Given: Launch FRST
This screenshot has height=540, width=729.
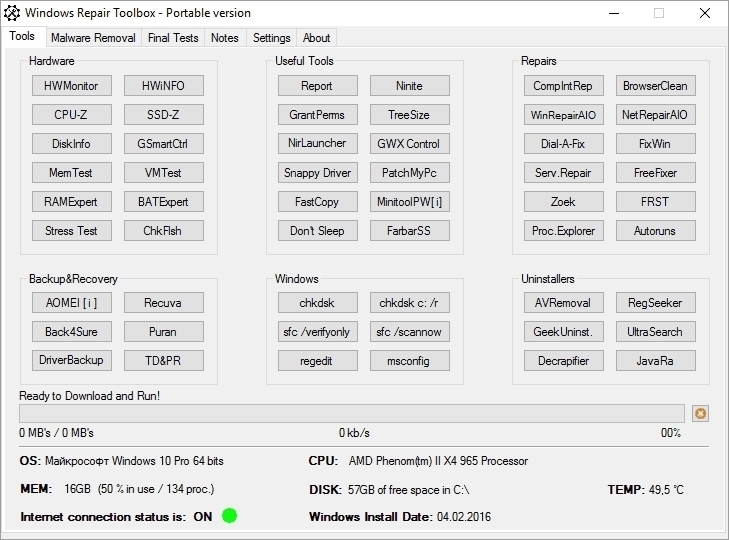Looking at the screenshot, I should click(656, 201).
